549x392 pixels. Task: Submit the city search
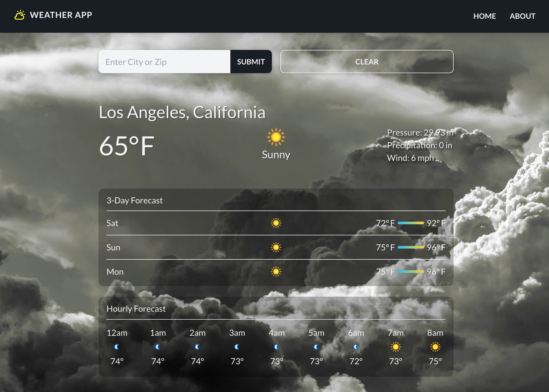pos(251,62)
